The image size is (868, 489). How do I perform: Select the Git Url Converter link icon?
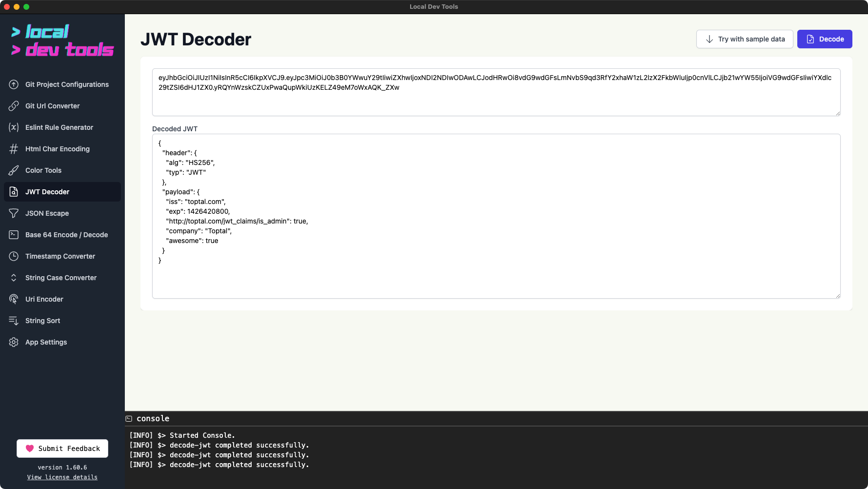click(x=14, y=106)
